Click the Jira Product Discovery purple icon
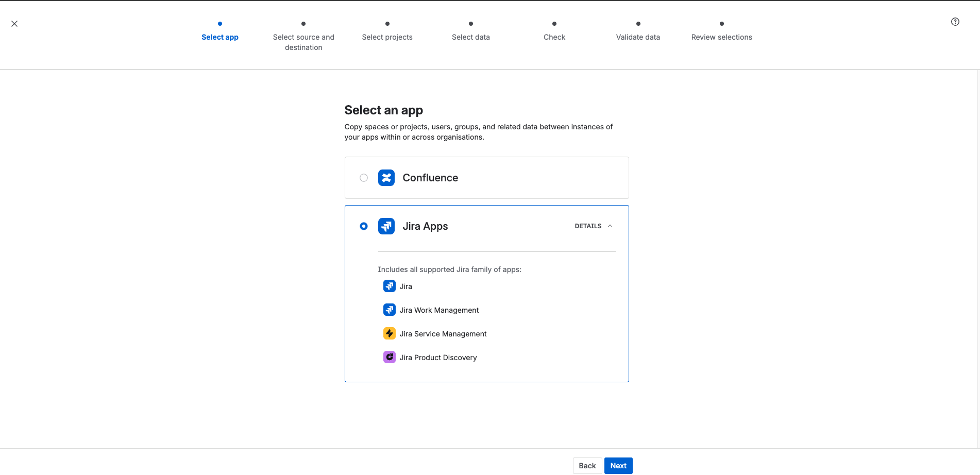The width and height of the screenshot is (980, 475). [x=389, y=357]
